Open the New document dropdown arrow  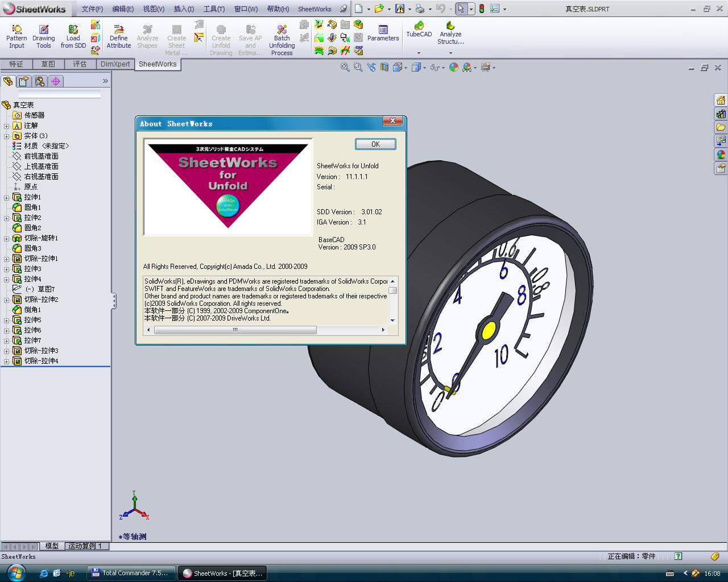click(369, 9)
